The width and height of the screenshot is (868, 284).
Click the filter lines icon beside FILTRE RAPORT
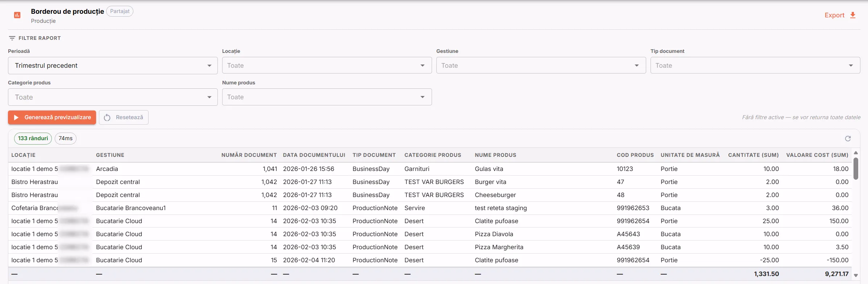point(12,38)
